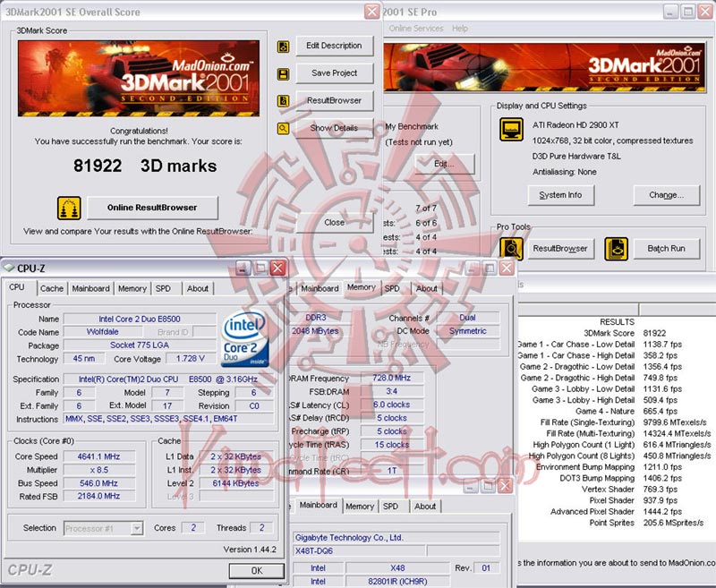Click the Pro Tools ResultBrowser magnifier icon

pos(511,249)
